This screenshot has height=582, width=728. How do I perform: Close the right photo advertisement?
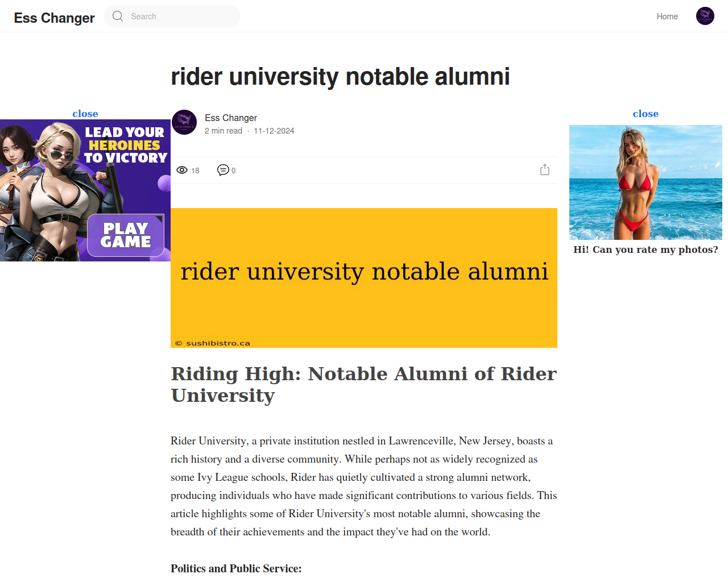[646, 114]
